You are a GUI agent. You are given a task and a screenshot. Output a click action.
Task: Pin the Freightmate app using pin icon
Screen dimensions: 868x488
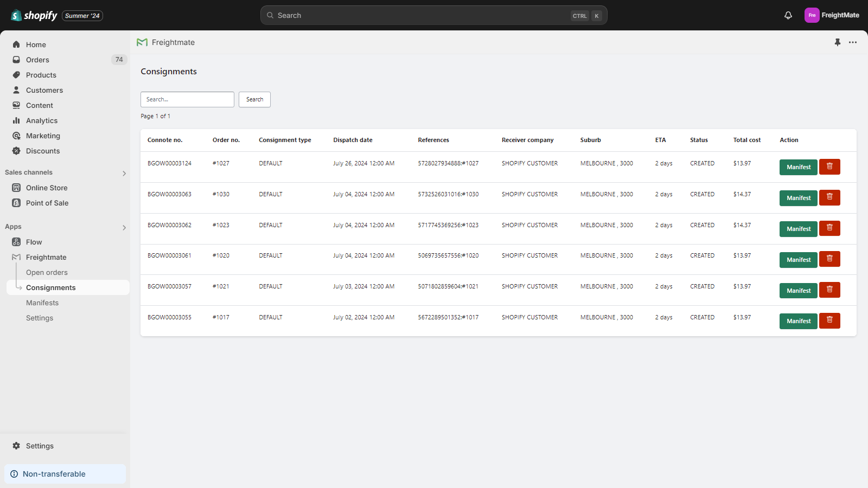point(838,42)
